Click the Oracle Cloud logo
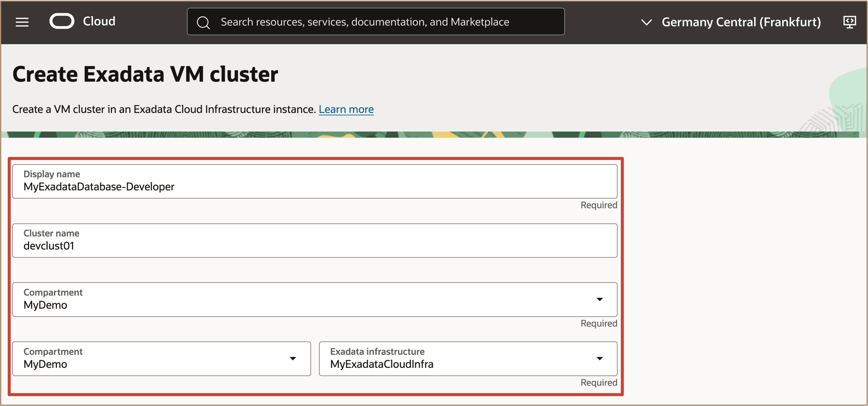The image size is (868, 406). pyautogui.click(x=62, y=21)
